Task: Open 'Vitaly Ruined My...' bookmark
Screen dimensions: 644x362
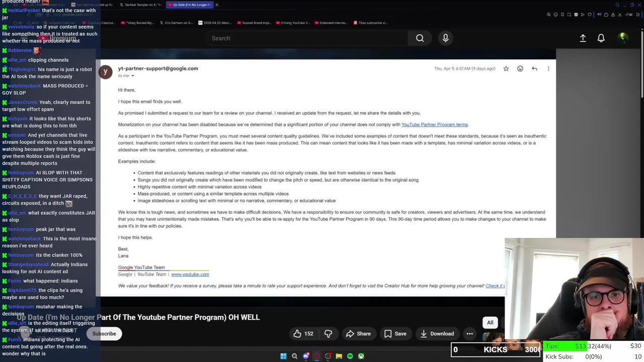Action: pos(137,23)
